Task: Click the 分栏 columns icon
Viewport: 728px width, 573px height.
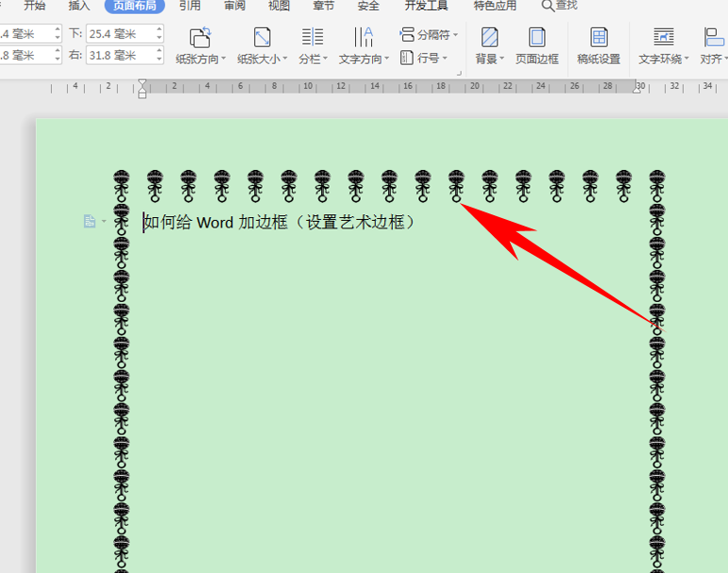Action: coord(313,37)
